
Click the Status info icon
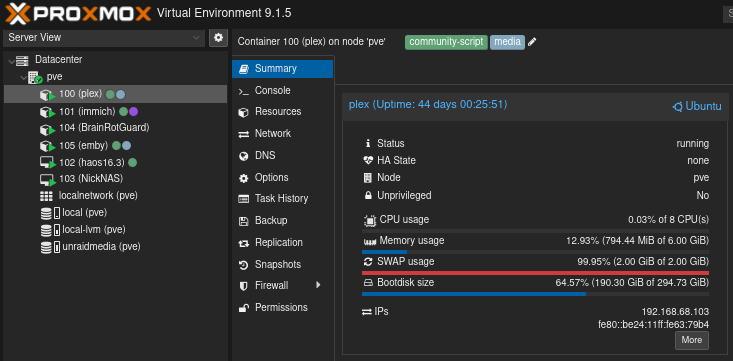pyautogui.click(x=368, y=144)
